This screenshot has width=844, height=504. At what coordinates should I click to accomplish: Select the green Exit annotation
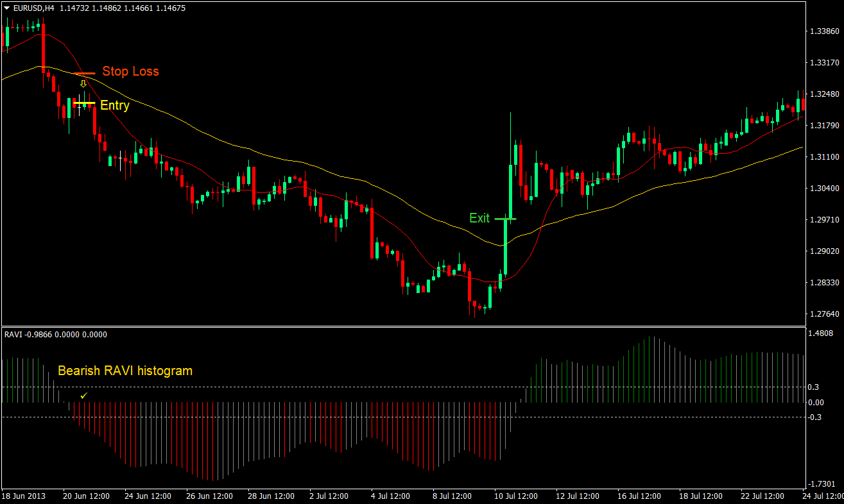click(479, 218)
